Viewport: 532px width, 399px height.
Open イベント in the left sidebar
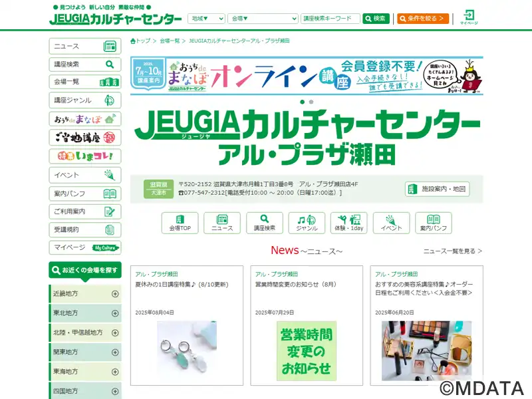[85, 175]
